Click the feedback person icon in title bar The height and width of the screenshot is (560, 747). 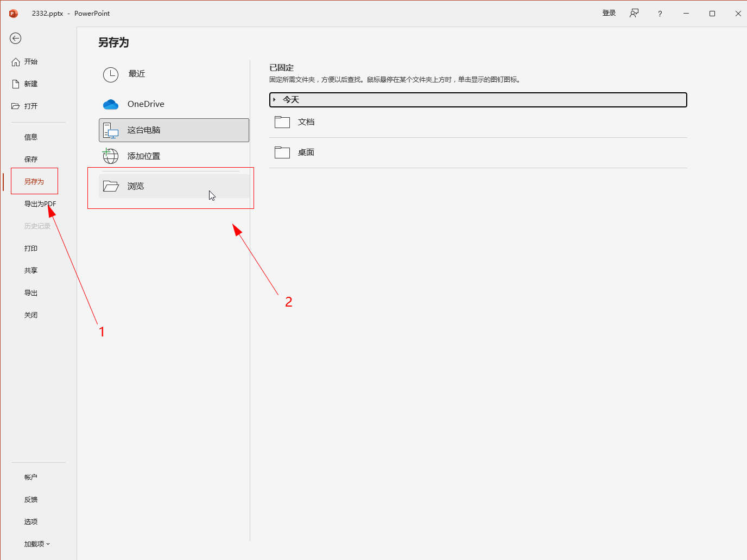point(634,14)
